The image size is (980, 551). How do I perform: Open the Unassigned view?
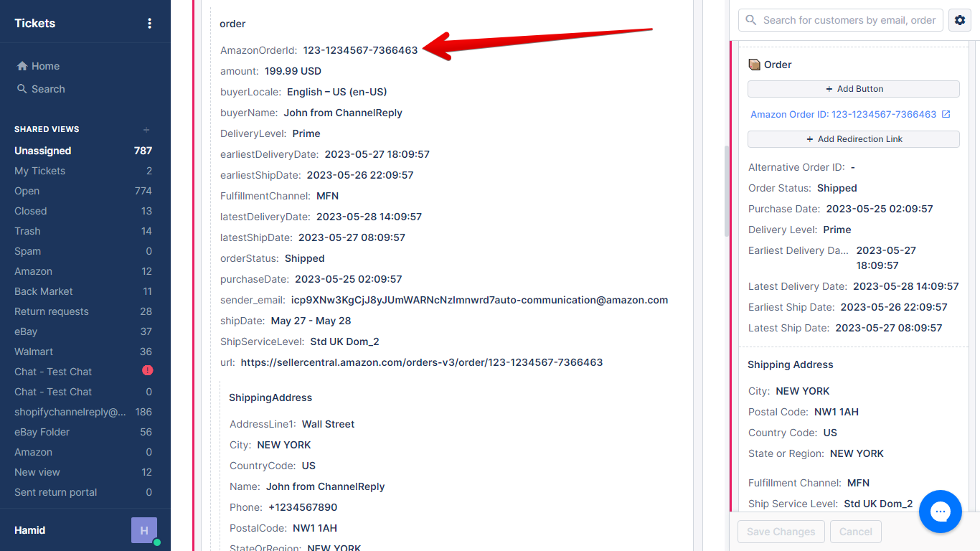coord(83,151)
